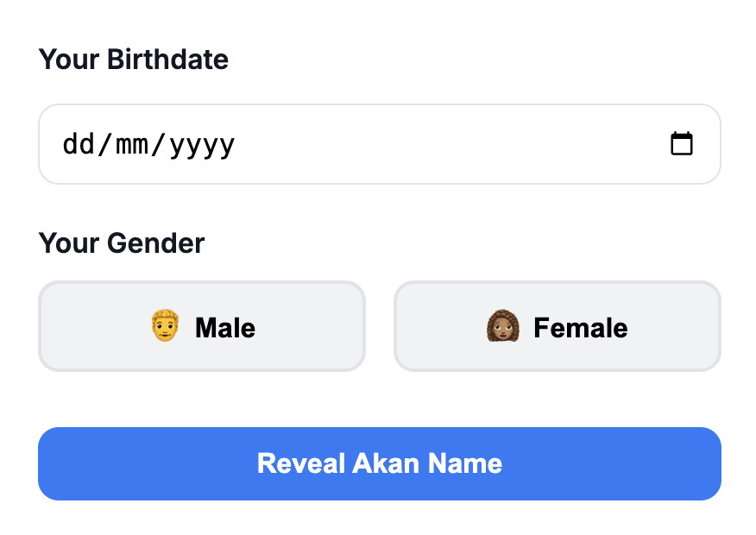This screenshot has width=756, height=535.
Task: Select the calendar icon in the birthdate field
Action: click(682, 143)
